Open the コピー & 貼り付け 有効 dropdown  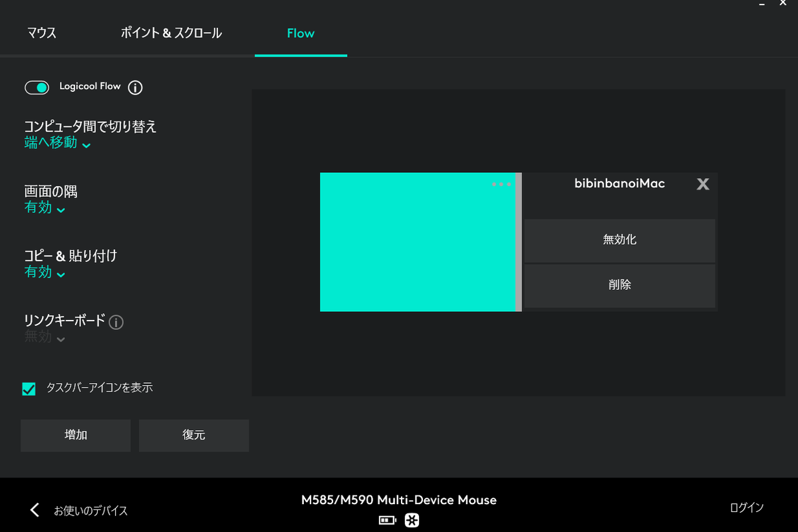click(x=45, y=272)
